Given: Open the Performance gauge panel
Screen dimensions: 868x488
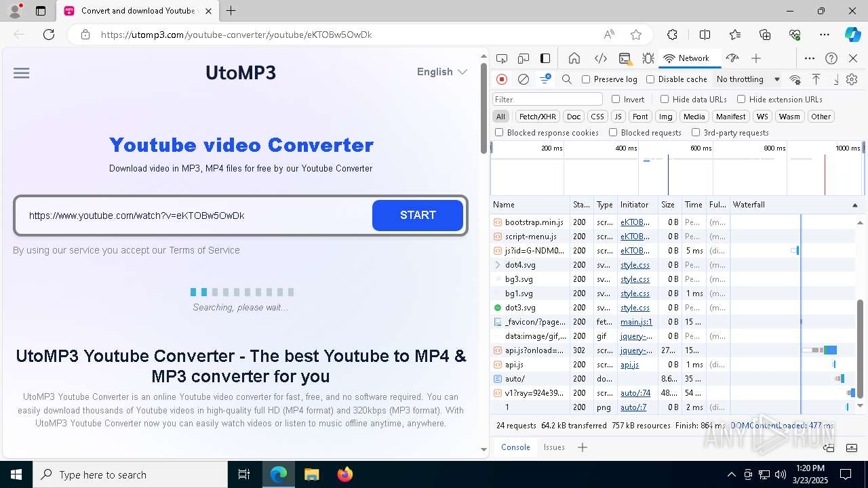Looking at the screenshot, I should 732,58.
